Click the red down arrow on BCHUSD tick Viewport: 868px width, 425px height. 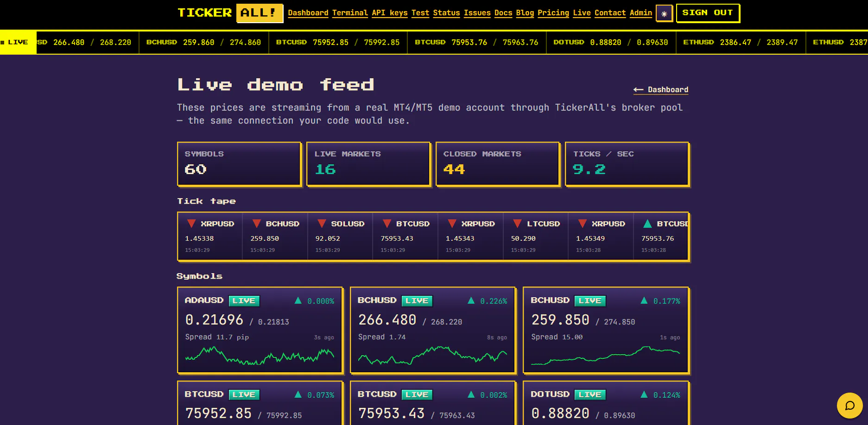(256, 224)
